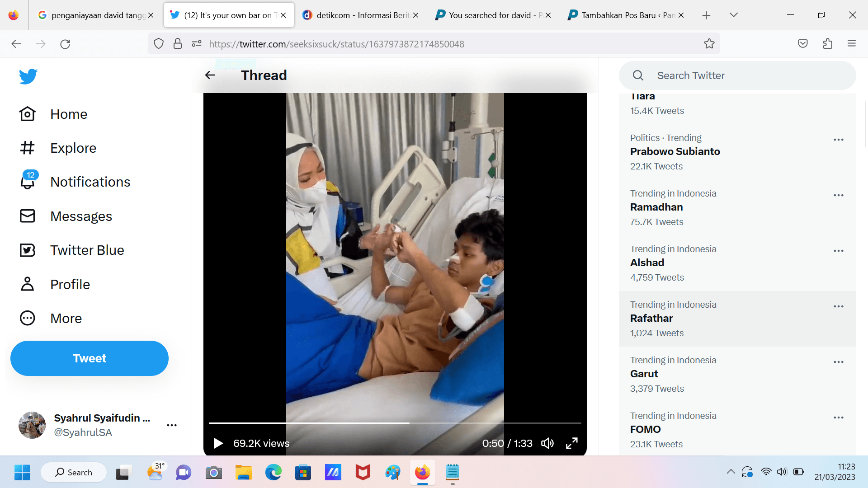This screenshot has height=488, width=868.
Task: Click the Twitter bird logo
Action: (x=28, y=76)
